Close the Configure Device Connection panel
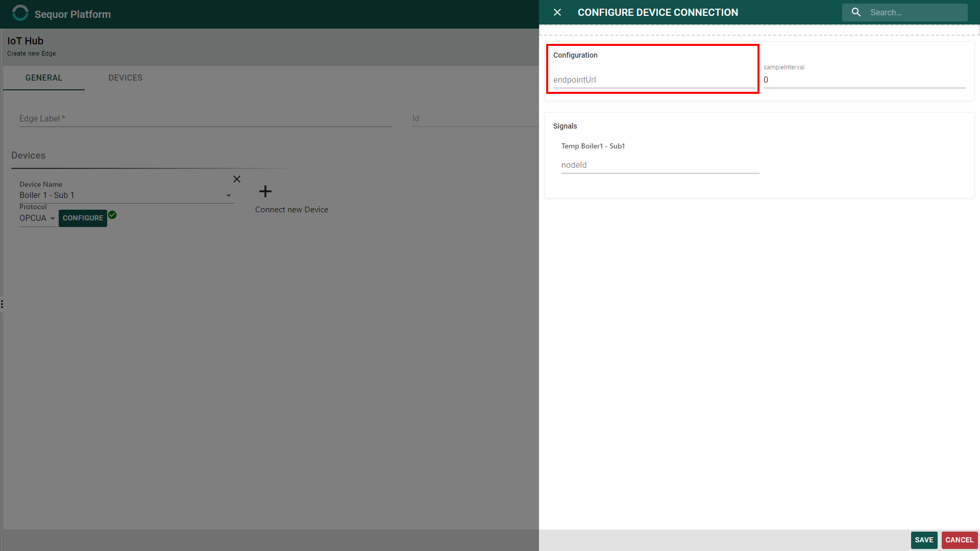This screenshot has width=980, height=551. coord(557,12)
